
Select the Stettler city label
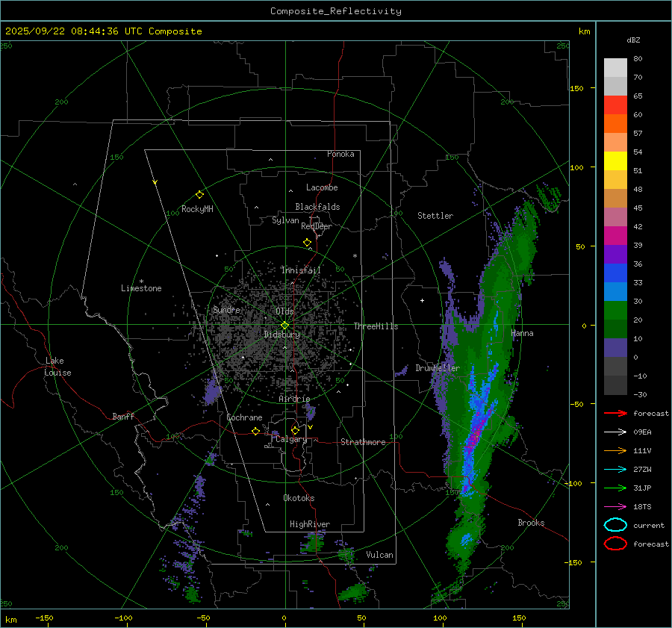click(435, 216)
